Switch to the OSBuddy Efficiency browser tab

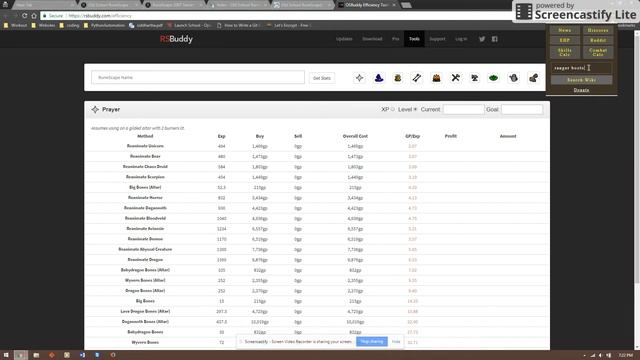click(366, 5)
